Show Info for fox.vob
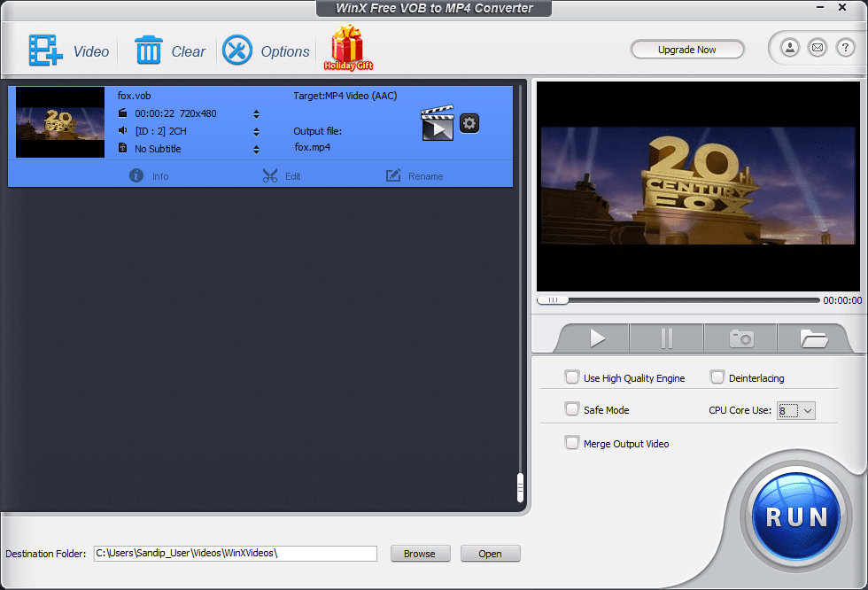868x590 pixels. coord(149,176)
